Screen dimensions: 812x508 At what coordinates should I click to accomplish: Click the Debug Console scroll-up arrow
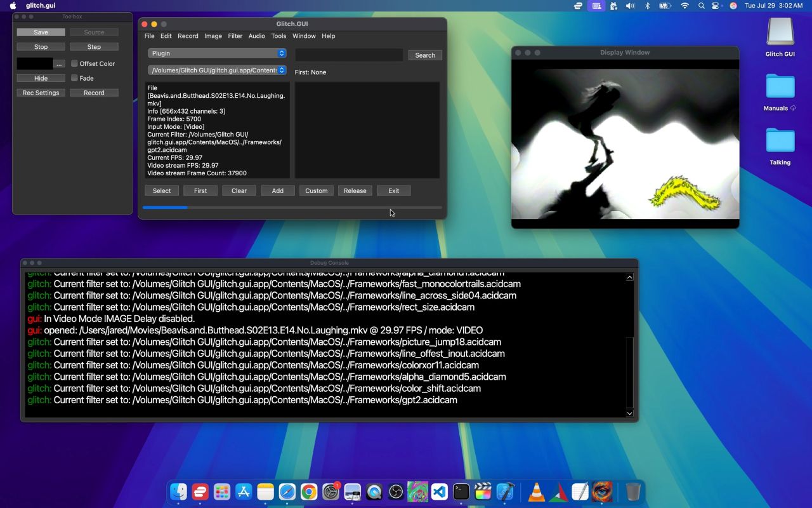coord(629,277)
